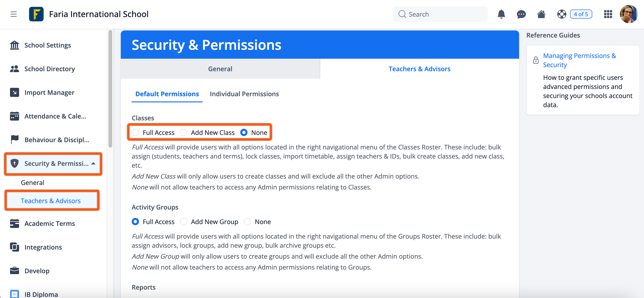Open the user profile avatar menu
This screenshot has height=298, width=644.
(x=629, y=14)
